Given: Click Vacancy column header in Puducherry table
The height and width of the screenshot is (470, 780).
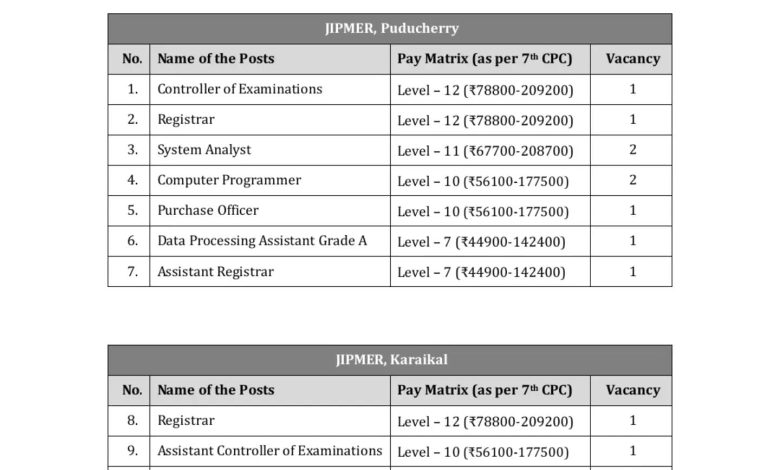Looking at the screenshot, I should click(x=632, y=59).
